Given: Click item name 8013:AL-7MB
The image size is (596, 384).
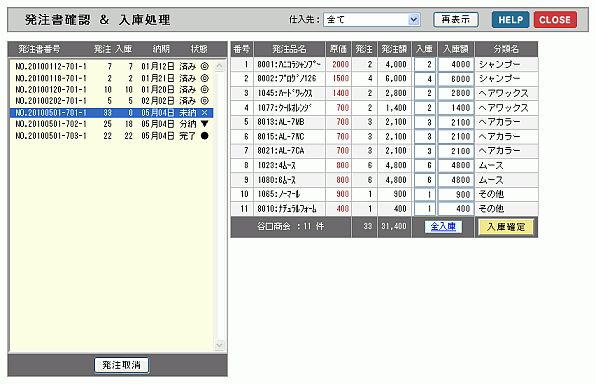Looking at the screenshot, I should click(x=281, y=122).
